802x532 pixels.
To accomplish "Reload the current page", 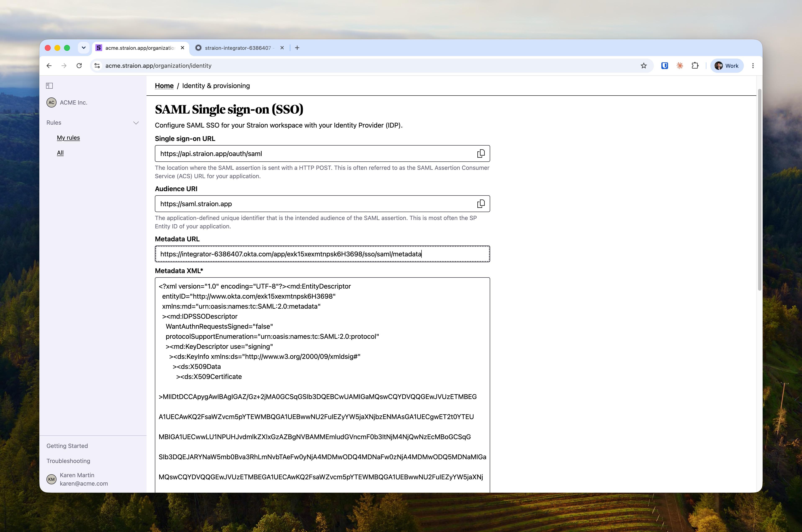I will coord(79,66).
